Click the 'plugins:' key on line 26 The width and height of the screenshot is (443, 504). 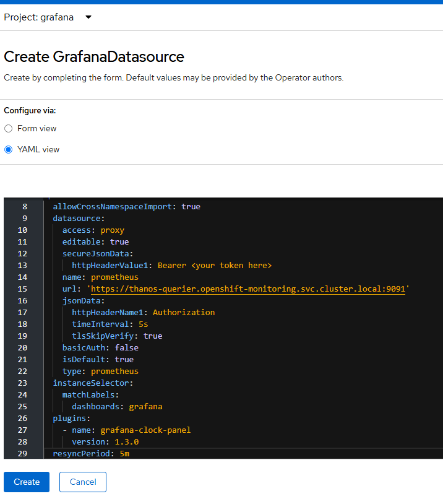click(72, 419)
